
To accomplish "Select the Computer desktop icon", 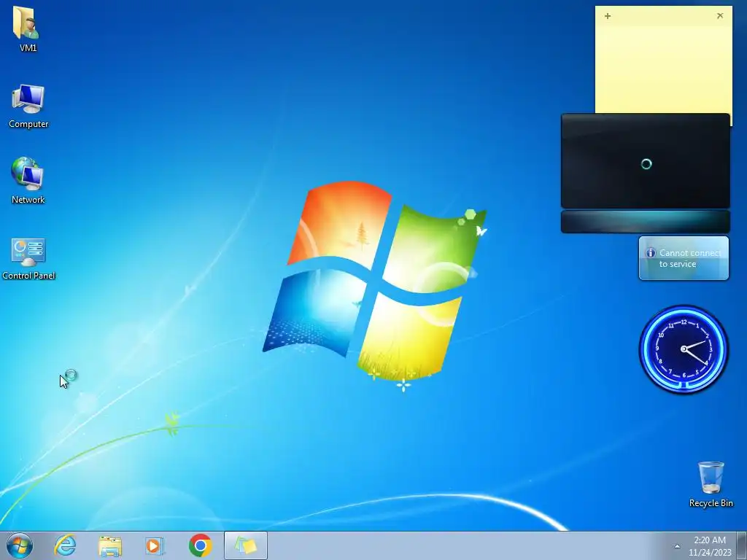I will [28, 106].
